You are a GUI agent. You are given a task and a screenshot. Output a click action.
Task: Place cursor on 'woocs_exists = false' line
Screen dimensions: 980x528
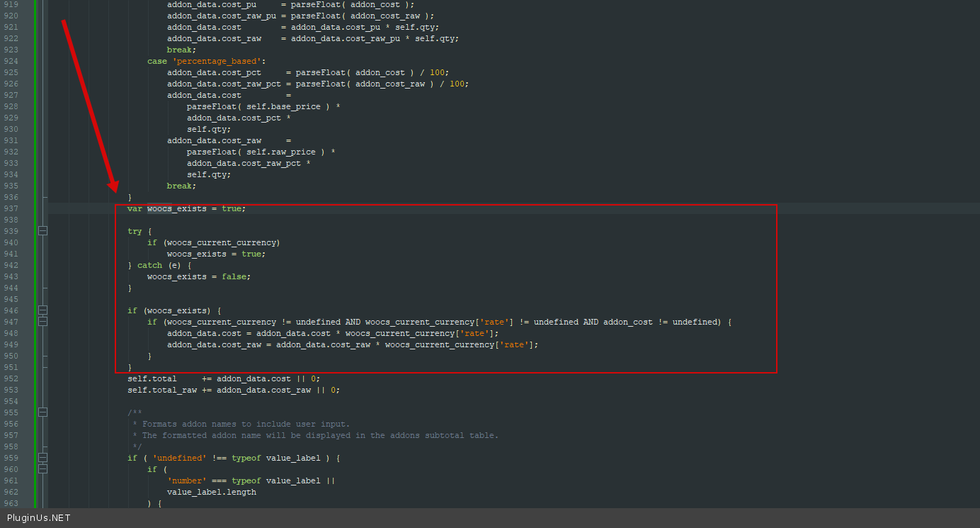pos(198,276)
